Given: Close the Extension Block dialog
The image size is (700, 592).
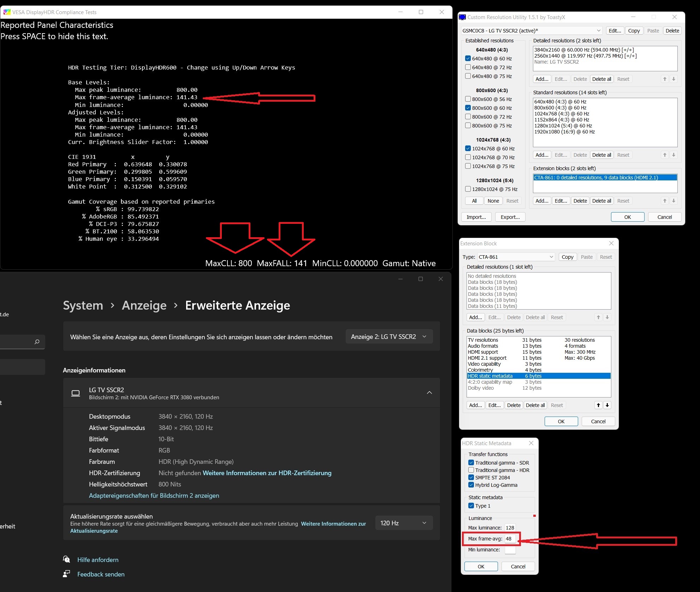Looking at the screenshot, I should coord(611,243).
